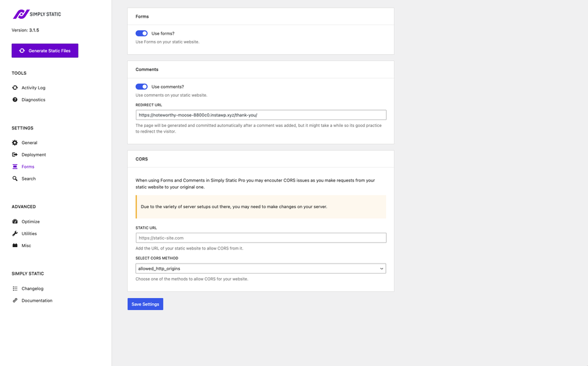Open the Misc settings
588x366 pixels.
tap(26, 245)
